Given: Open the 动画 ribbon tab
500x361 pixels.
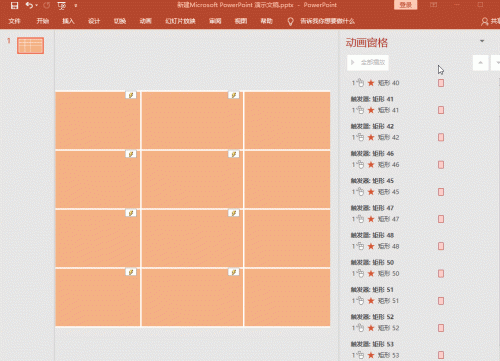Looking at the screenshot, I should pyautogui.click(x=145, y=21).
